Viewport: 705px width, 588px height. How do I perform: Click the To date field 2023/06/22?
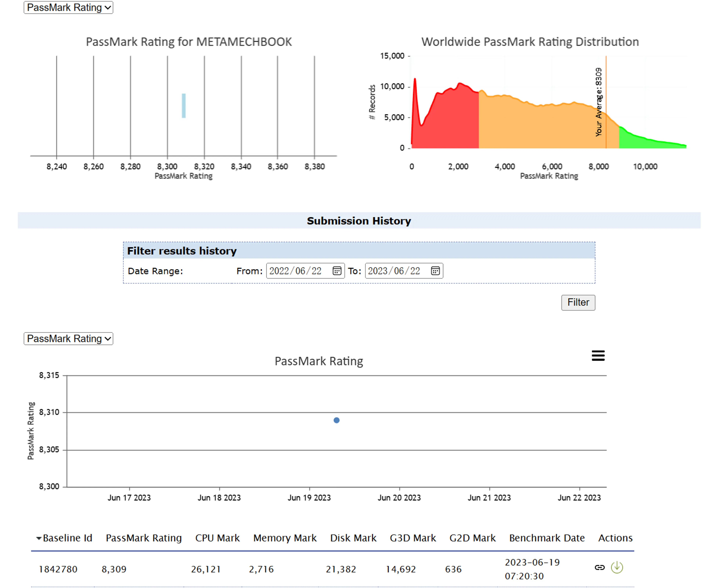tap(404, 271)
